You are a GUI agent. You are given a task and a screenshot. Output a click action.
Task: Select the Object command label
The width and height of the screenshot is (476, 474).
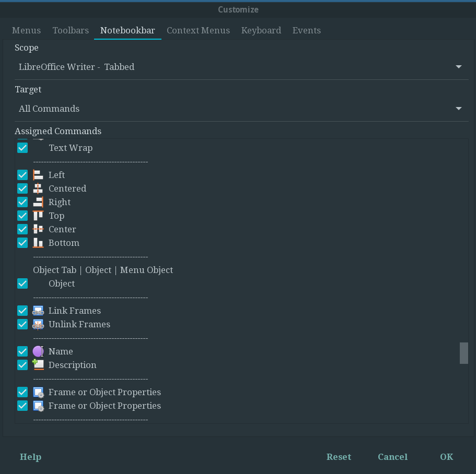pyautogui.click(x=62, y=283)
